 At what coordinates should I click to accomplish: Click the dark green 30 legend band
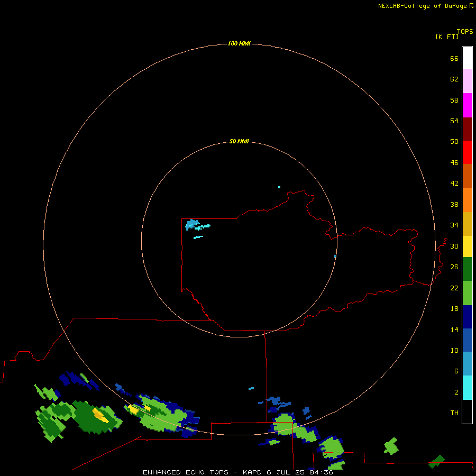(467, 269)
